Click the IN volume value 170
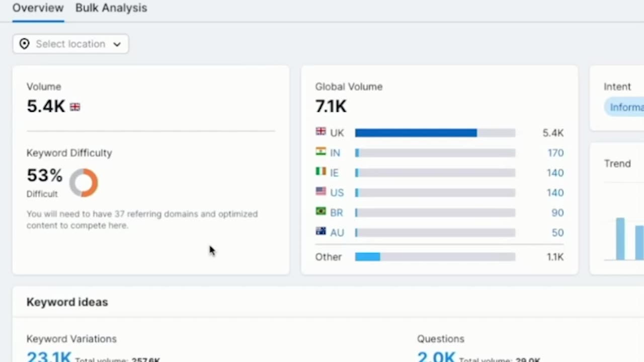Image resolution: width=644 pixels, height=362 pixels. coord(555,153)
